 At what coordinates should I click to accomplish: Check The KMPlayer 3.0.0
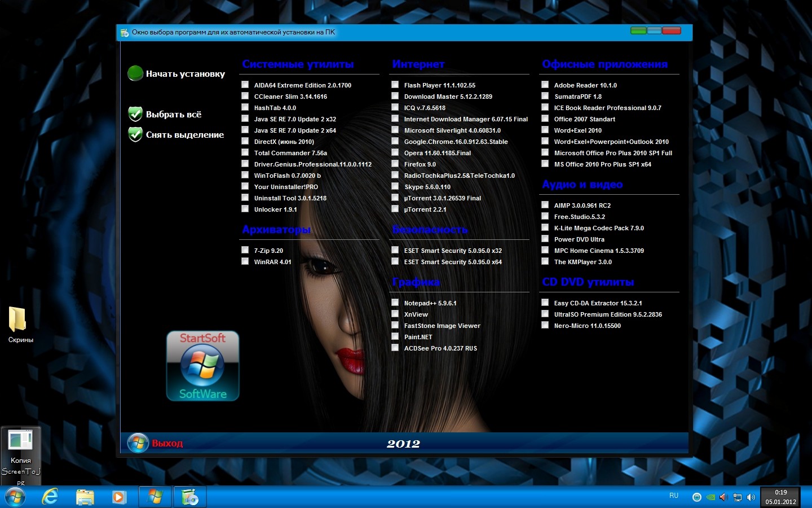click(545, 261)
